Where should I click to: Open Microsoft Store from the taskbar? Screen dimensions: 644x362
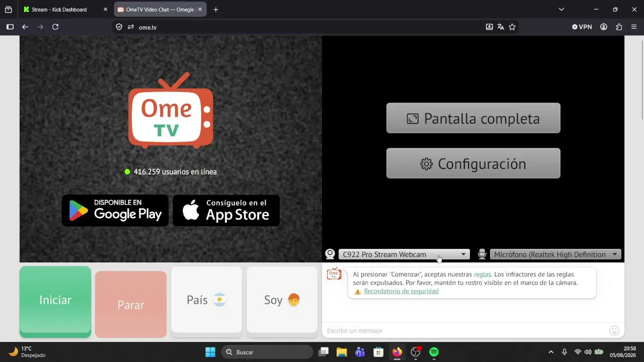click(x=379, y=352)
